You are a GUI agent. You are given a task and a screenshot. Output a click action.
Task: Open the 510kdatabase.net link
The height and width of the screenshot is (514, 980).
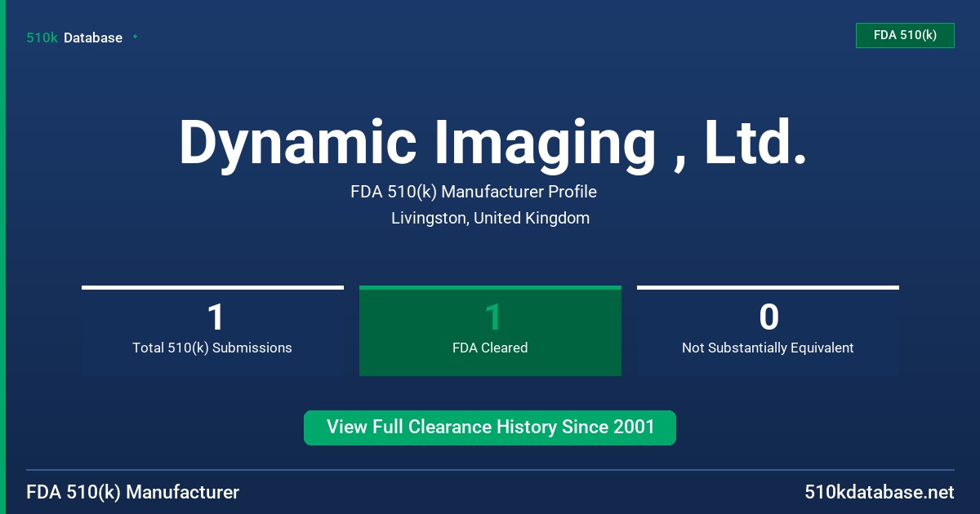(879, 492)
